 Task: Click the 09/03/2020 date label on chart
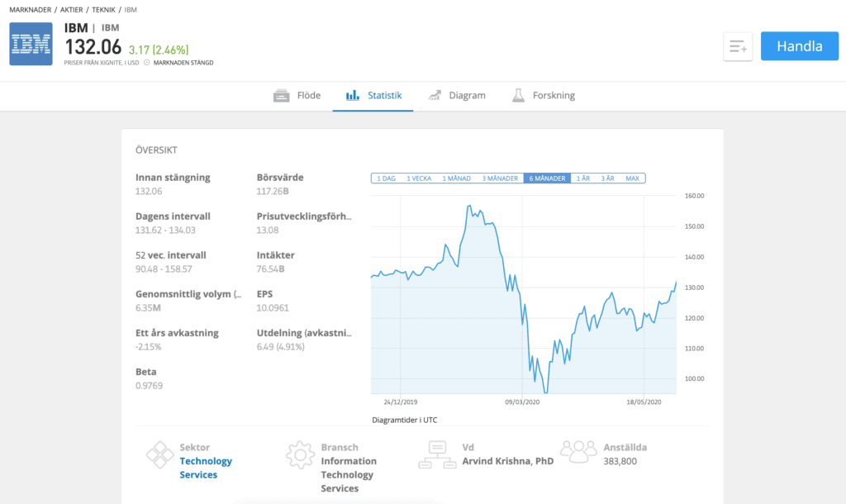point(522,402)
